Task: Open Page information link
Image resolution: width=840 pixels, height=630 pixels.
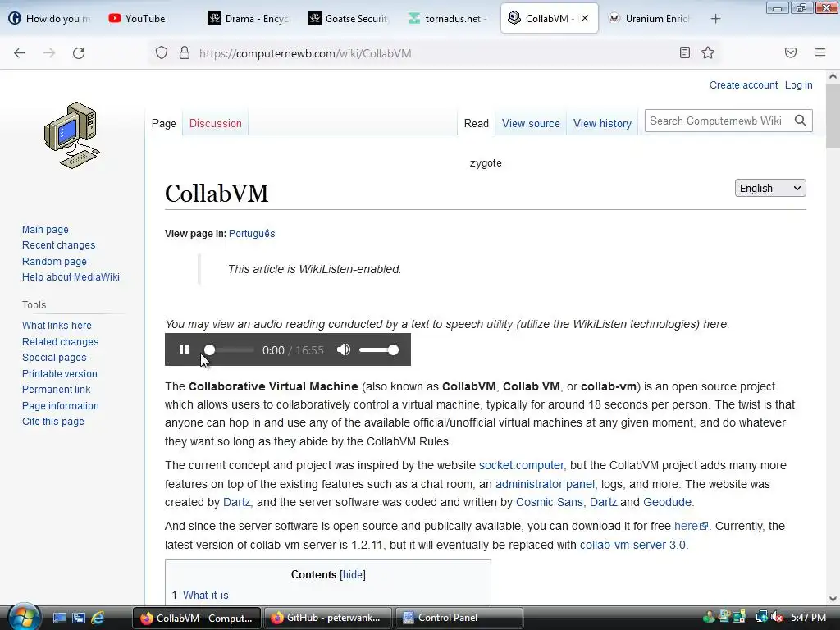Action: 61,405
